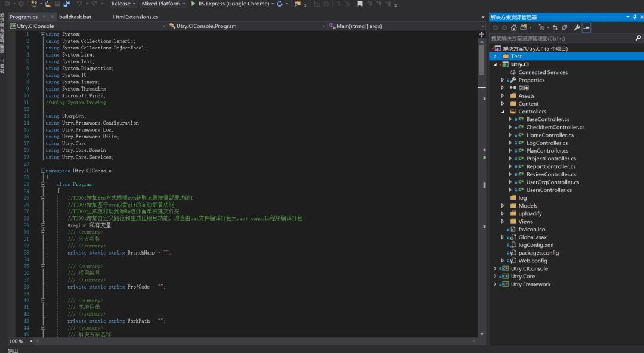Switch to the buildtask.bat tab
The width and height of the screenshot is (644, 353).
(x=75, y=17)
